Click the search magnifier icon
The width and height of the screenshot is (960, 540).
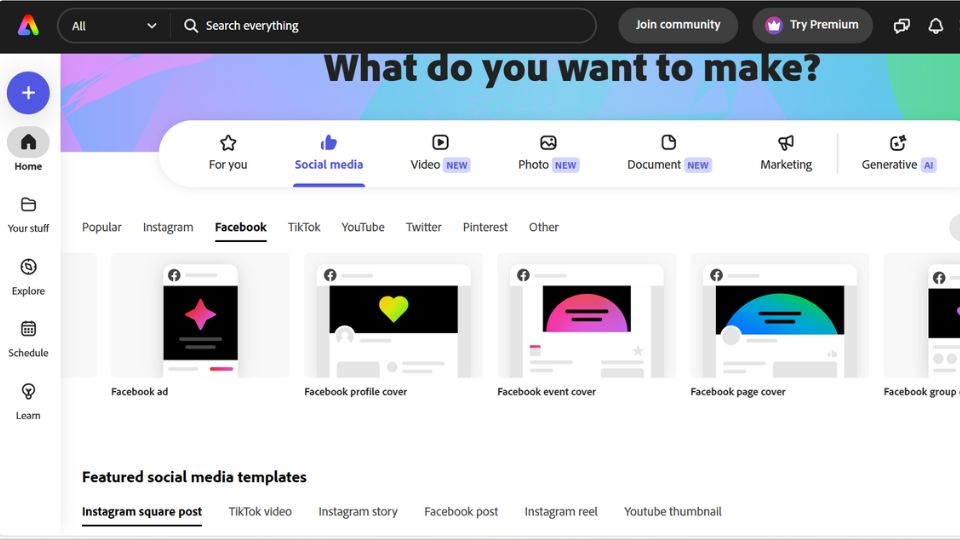[x=191, y=26]
